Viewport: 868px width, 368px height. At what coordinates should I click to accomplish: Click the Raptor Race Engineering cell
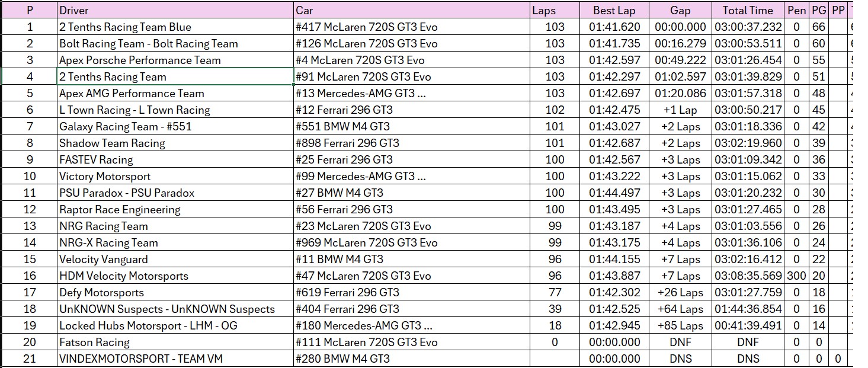coord(175,209)
